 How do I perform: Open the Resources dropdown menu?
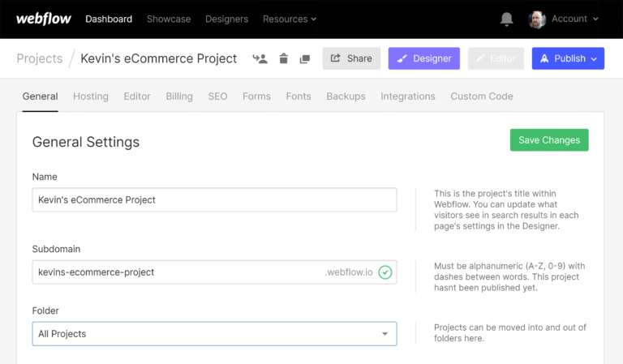[x=290, y=19]
